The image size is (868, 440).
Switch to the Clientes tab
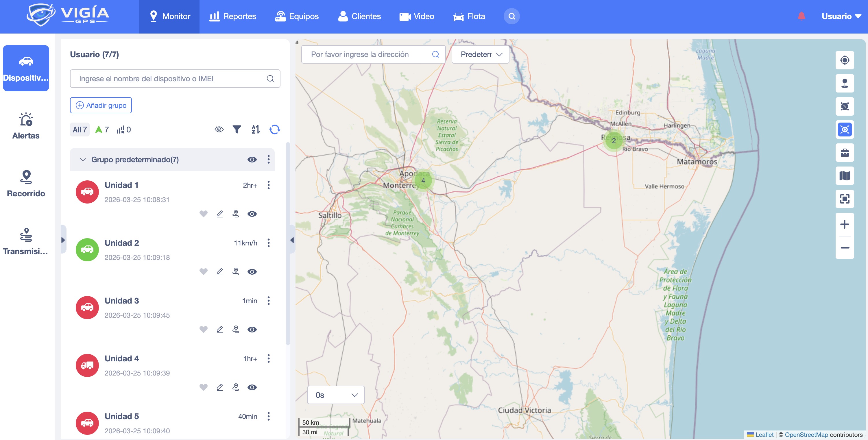(x=359, y=16)
